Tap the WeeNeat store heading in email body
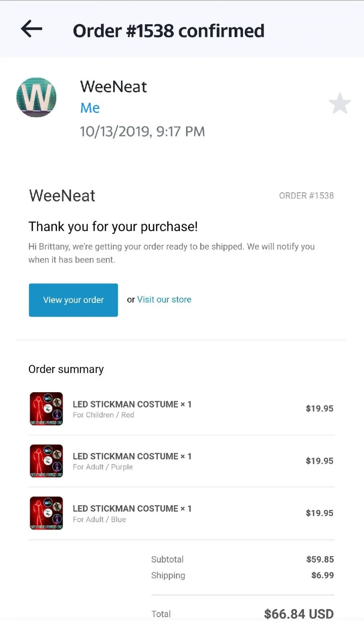 click(62, 196)
